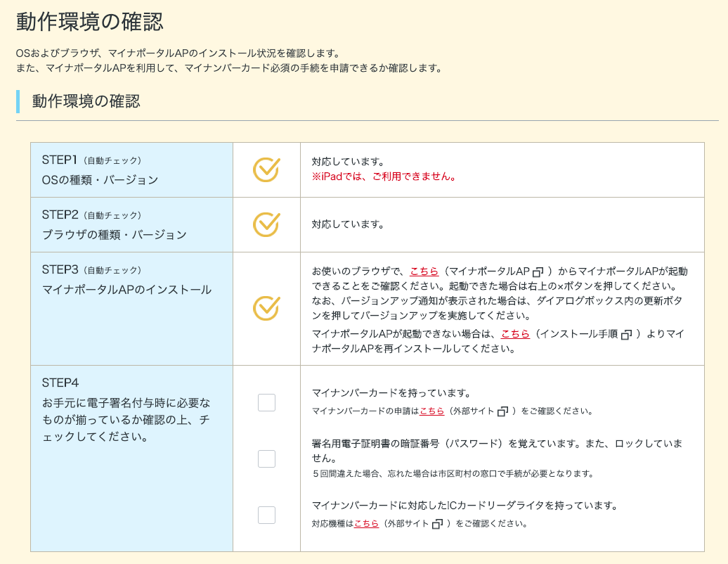728x564 pixels.
Task: Click the 署名用電子証明書の暗証番号 sentence
Action: point(497,451)
